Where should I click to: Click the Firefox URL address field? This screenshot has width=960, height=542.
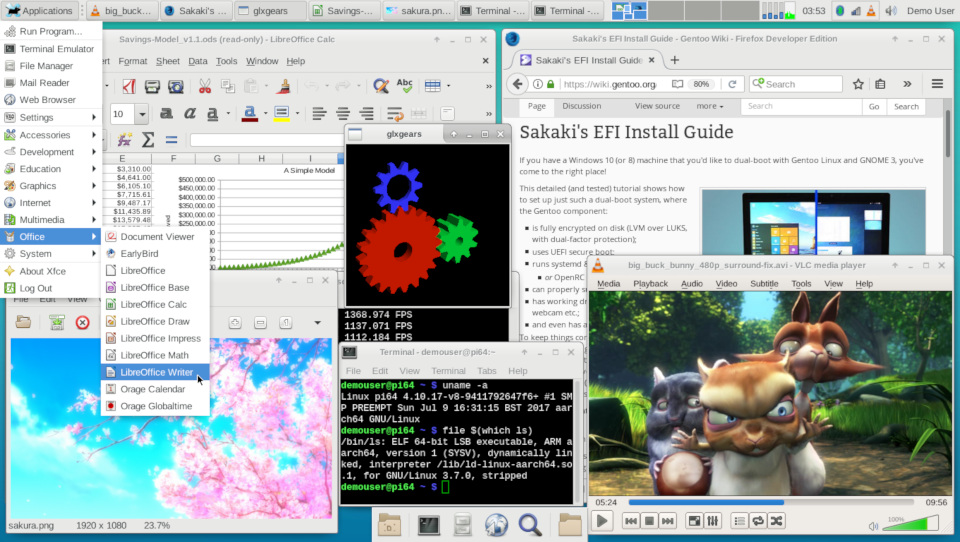tap(609, 84)
